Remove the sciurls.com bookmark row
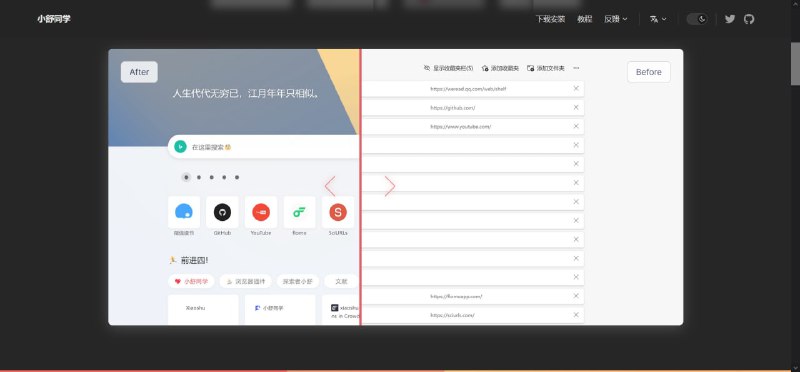 point(576,315)
